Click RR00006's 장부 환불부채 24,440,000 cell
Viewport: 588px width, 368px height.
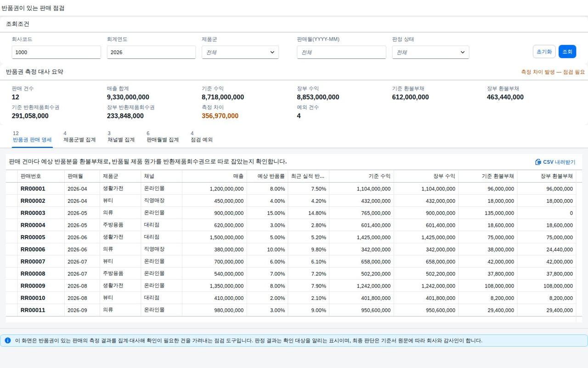[x=547, y=249]
